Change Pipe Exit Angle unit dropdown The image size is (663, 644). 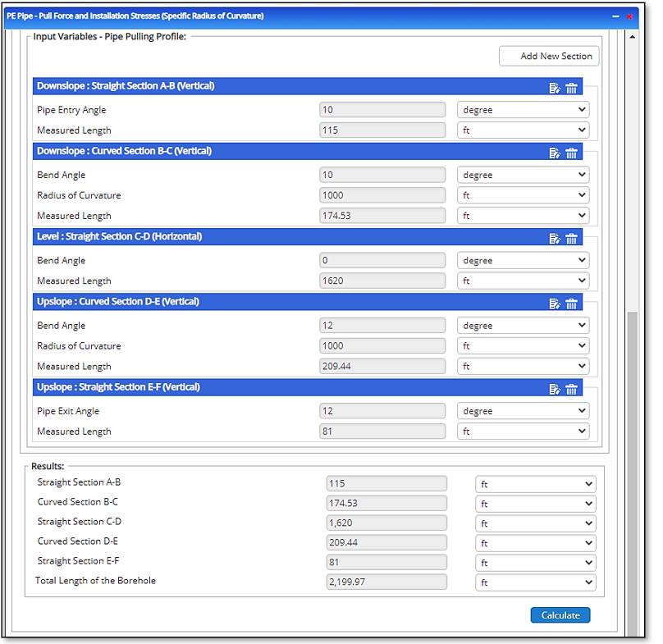(523, 411)
